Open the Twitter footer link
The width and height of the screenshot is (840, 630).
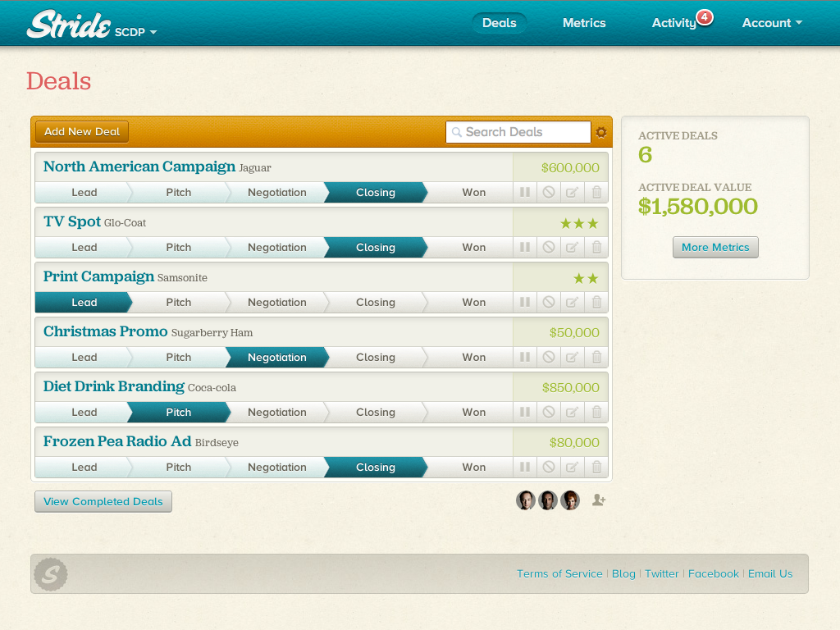(662, 573)
